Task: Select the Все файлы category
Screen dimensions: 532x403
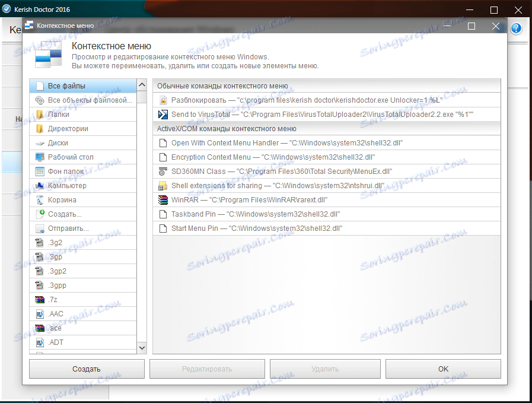Action: [83, 86]
